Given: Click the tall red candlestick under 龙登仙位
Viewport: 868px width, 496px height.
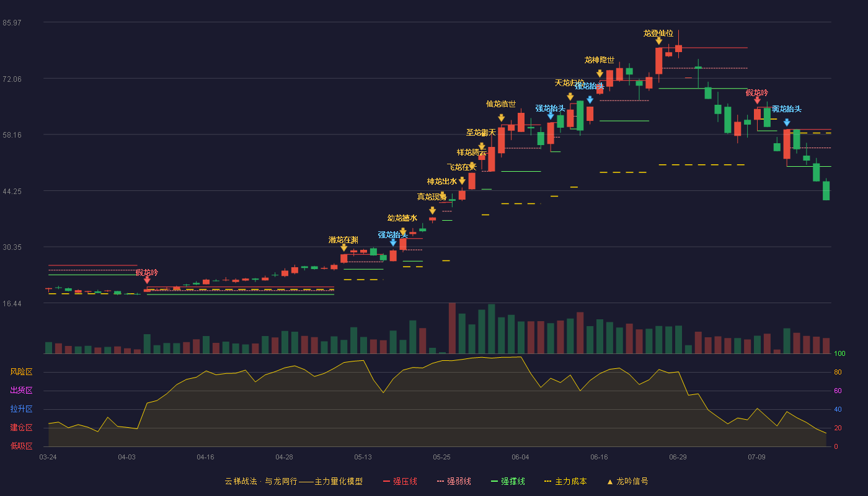Looking at the screenshot, I should pos(658,61).
